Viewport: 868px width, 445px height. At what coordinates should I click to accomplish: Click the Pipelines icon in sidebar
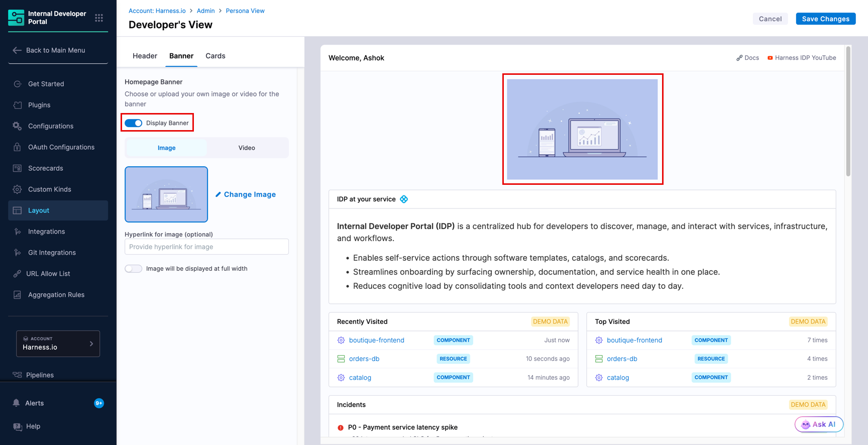pyautogui.click(x=18, y=375)
